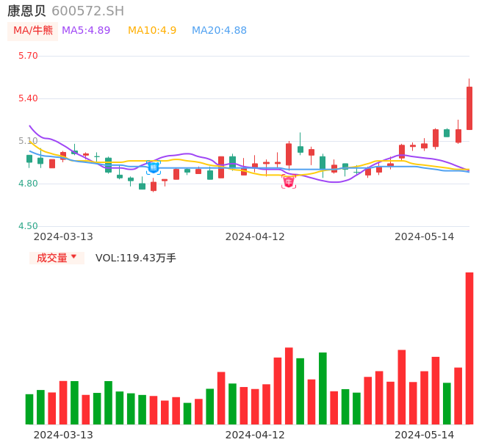Select the MA/牛熊 indicator tab
This screenshot has height=445, width=504.
click(x=33, y=31)
